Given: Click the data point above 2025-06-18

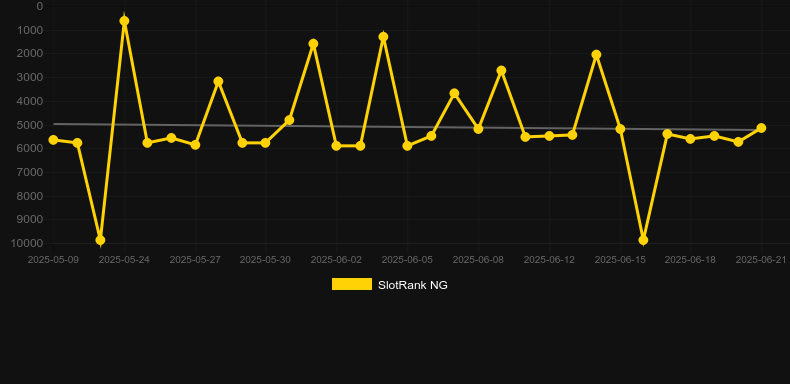Looking at the screenshot, I should point(690,139).
